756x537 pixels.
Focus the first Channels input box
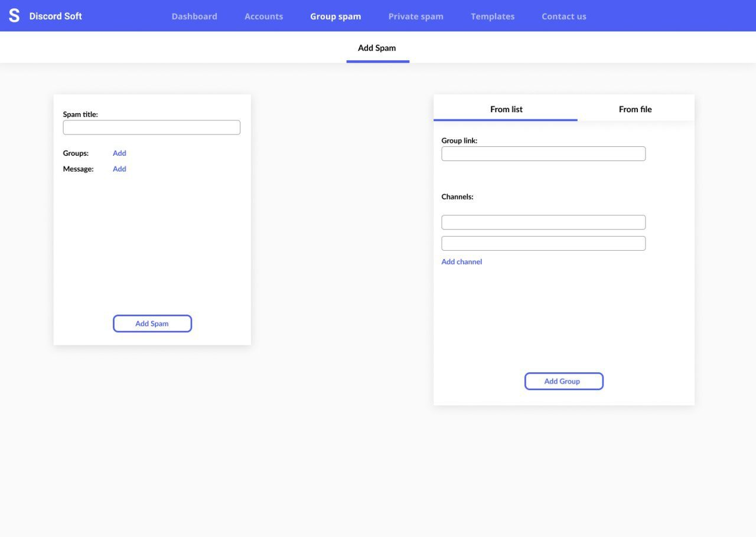pos(543,222)
